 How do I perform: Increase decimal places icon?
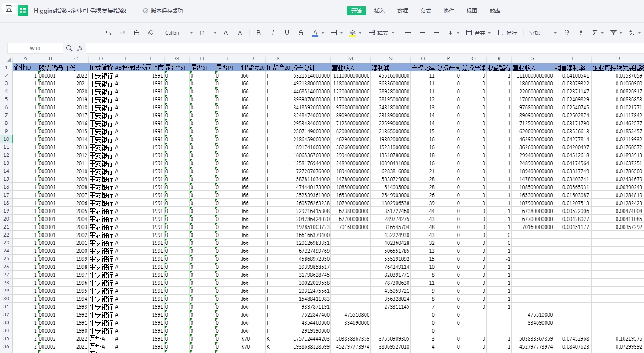(566, 33)
